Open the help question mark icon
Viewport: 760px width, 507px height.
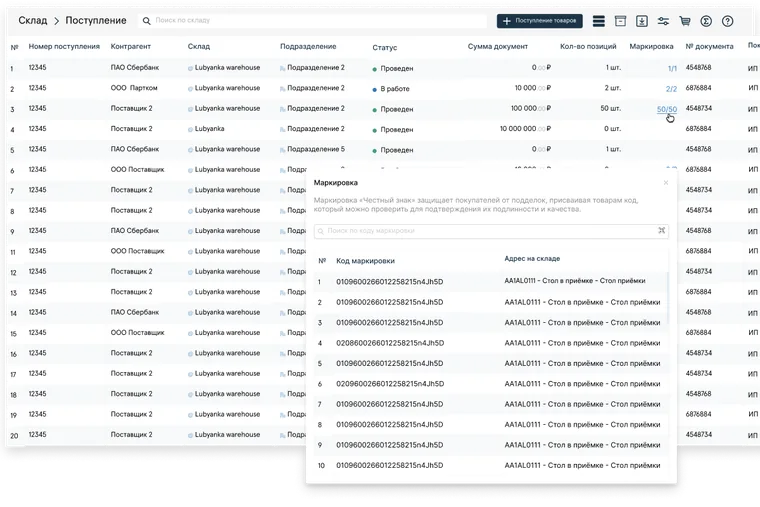click(728, 21)
